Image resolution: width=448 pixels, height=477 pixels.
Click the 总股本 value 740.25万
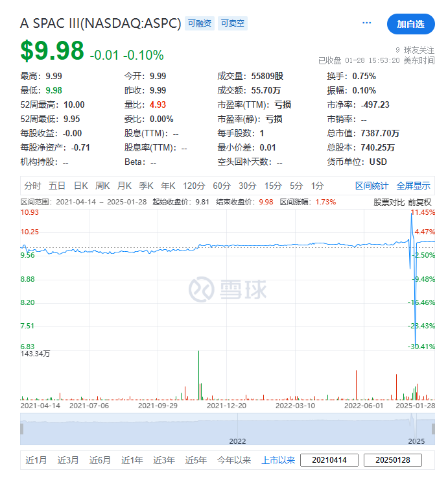pyautogui.click(x=377, y=147)
